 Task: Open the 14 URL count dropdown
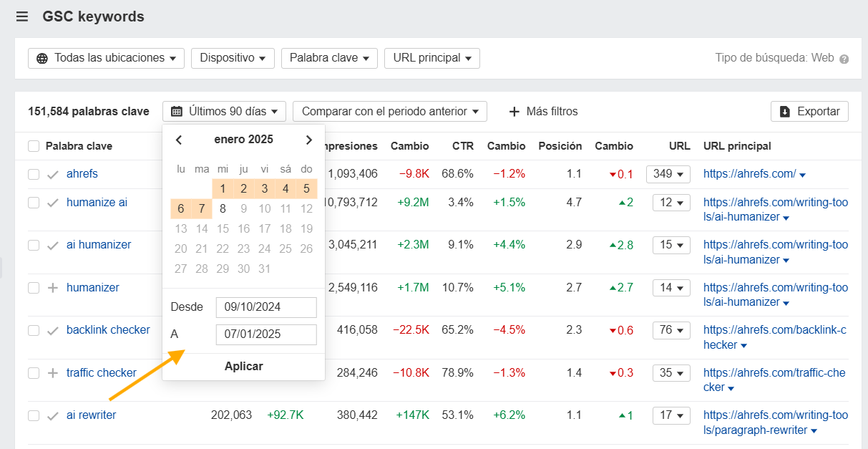point(671,288)
